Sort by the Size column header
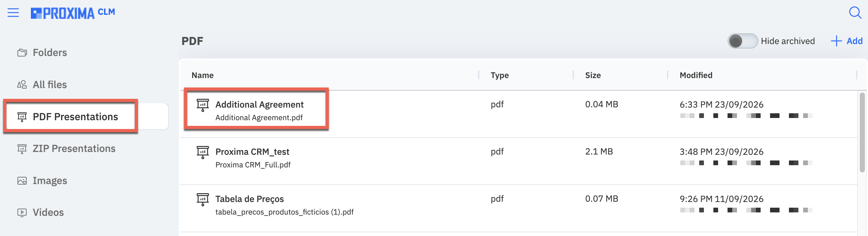The height and width of the screenshot is (236, 868). pos(593,75)
